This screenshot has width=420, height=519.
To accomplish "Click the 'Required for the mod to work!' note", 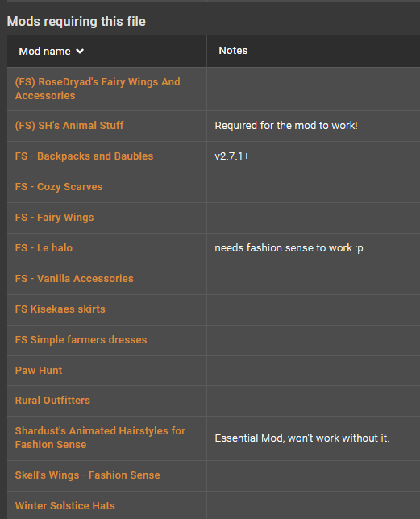I will click(286, 126).
